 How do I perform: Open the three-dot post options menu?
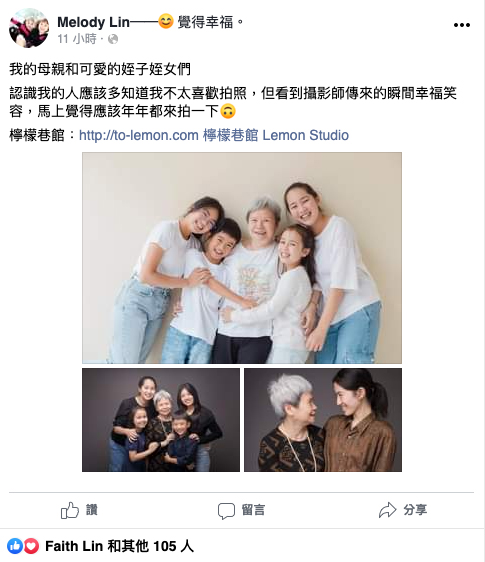(x=462, y=25)
